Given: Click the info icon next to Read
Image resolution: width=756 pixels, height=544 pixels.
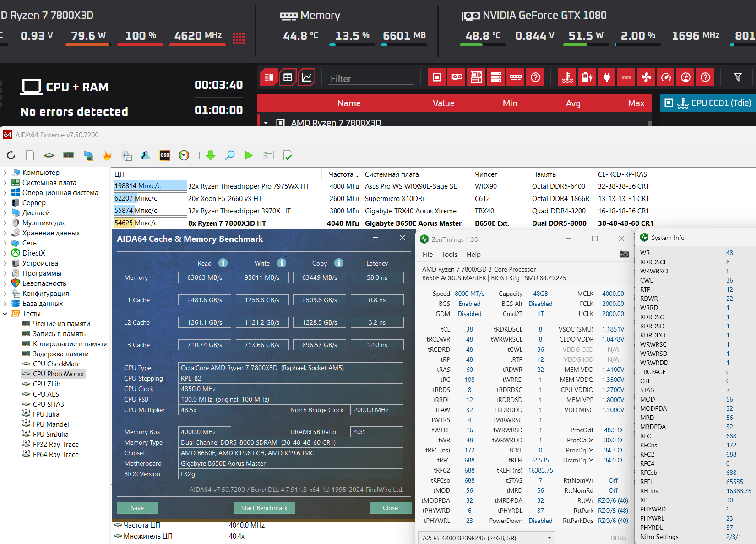Looking at the screenshot, I should (223, 263).
